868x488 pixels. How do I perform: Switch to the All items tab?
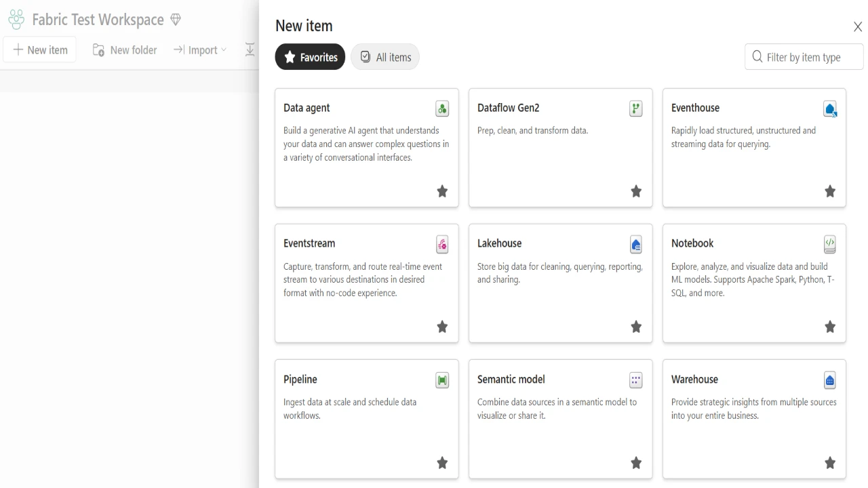(385, 57)
